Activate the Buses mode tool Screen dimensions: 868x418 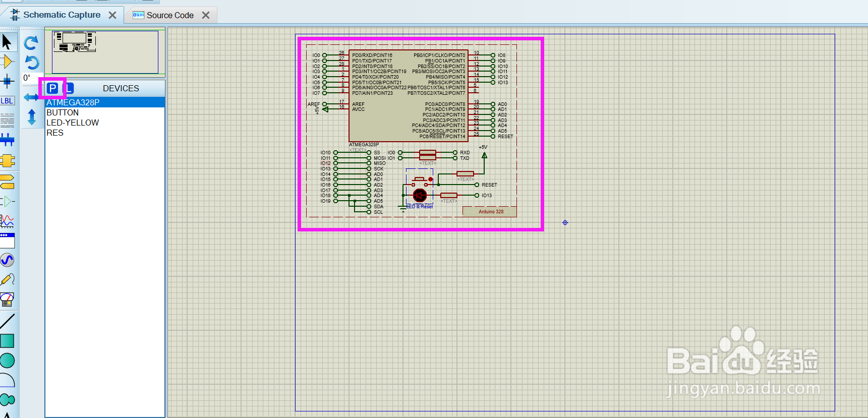(x=7, y=140)
